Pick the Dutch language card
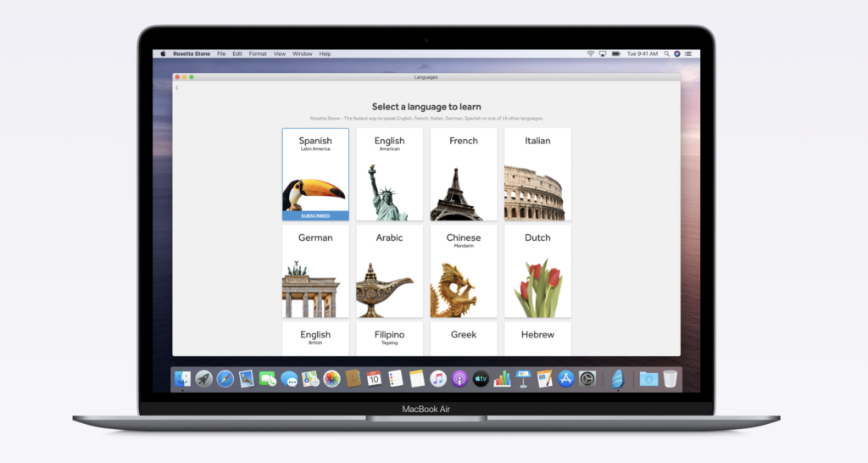The image size is (868, 463). (x=537, y=271)
